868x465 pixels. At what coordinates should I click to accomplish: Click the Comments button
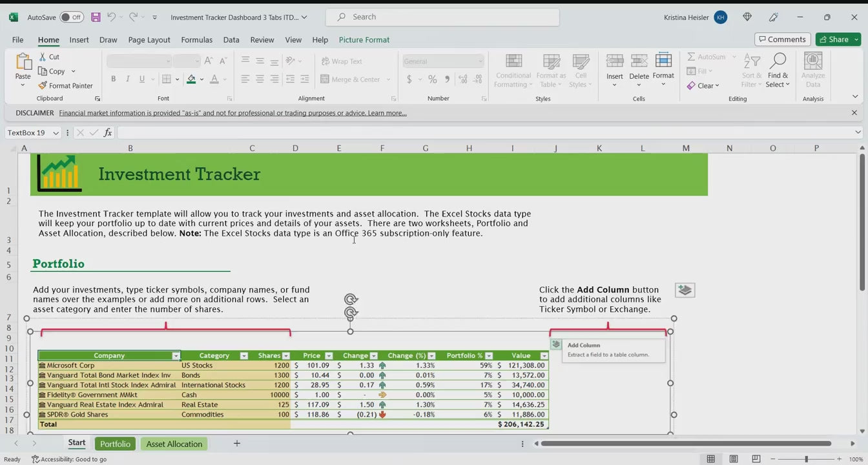(x=782, y=39)
